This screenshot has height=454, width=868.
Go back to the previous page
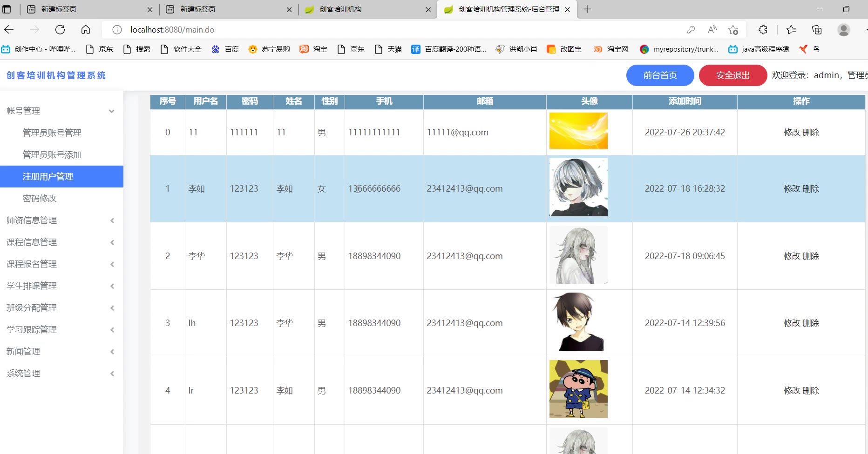9,30
